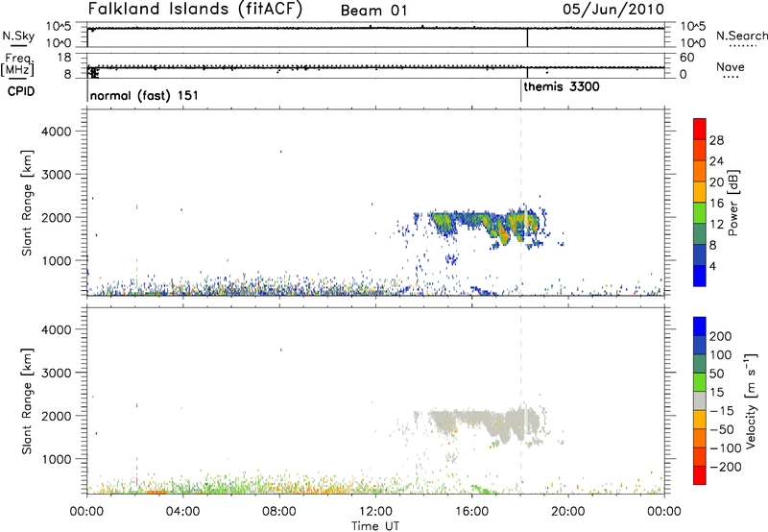Select the "−100" tick on Velocity colorbar
The image size is (768, 532).
tap(726, 448)
